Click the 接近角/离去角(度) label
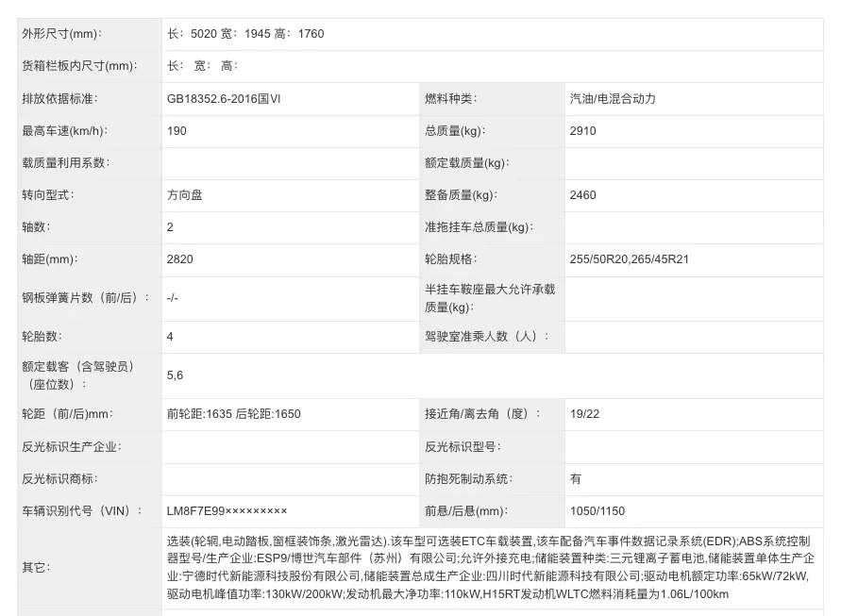This screenshot has width=841, height=616. [482, 414]
